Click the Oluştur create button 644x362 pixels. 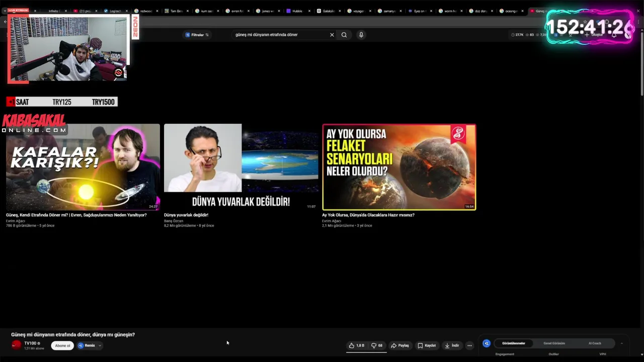[594, 35]
